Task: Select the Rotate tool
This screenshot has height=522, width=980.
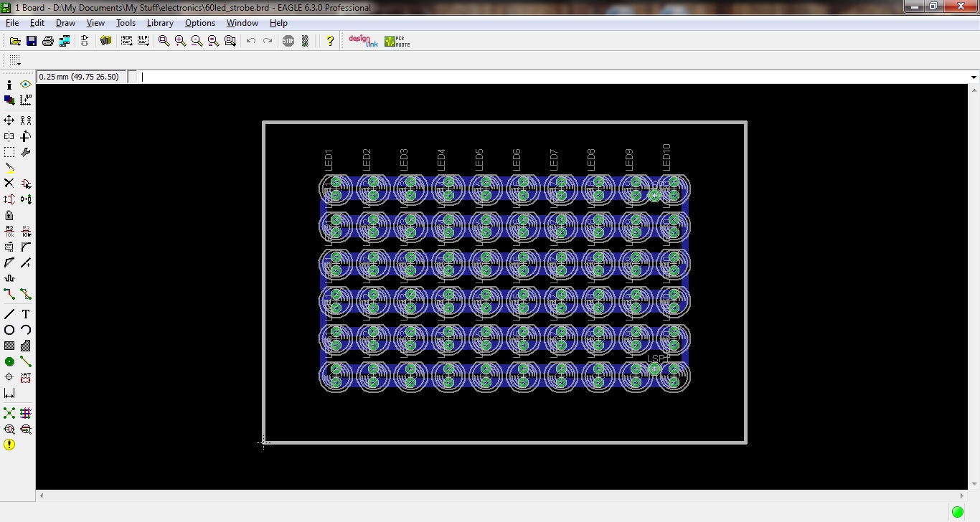Action: pos(25,138)
